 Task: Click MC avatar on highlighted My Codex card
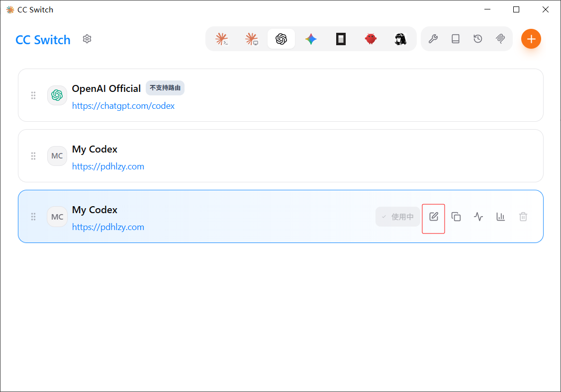(x=57, y=217)
